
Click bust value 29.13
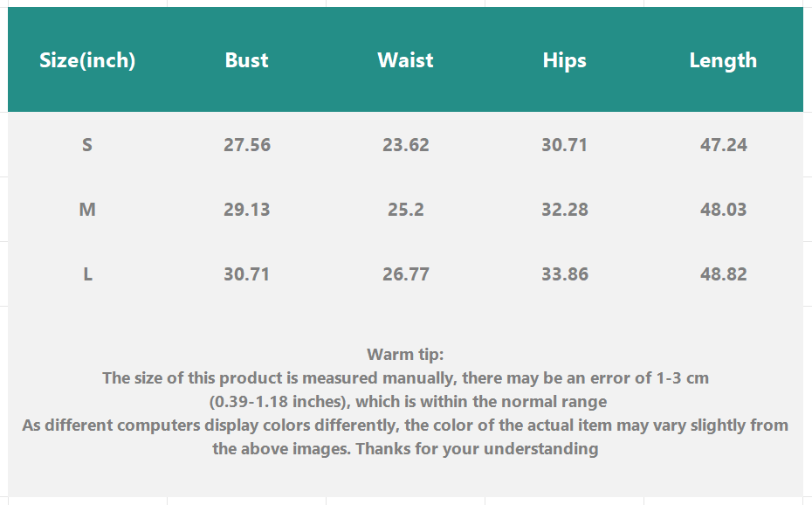click(247, 210)
